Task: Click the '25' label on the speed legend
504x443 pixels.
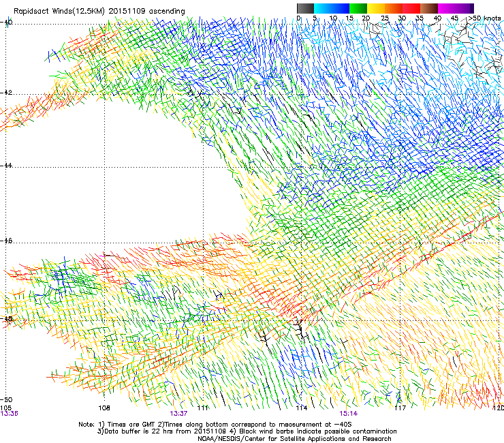Action: pyautogui.click(x=385, y=18)
